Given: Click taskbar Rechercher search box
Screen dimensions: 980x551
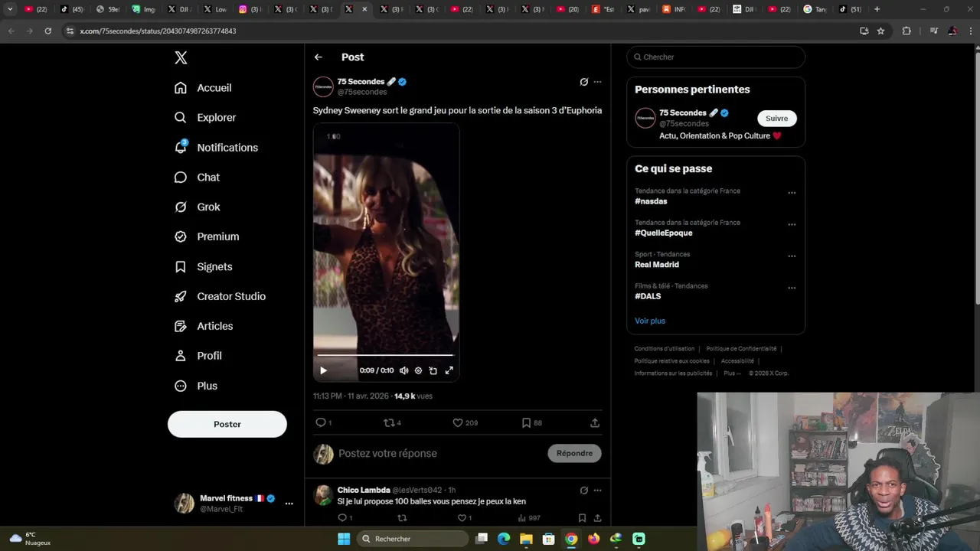Looking at the screenshot, I should pyautogui.click(x=413, y=539).
